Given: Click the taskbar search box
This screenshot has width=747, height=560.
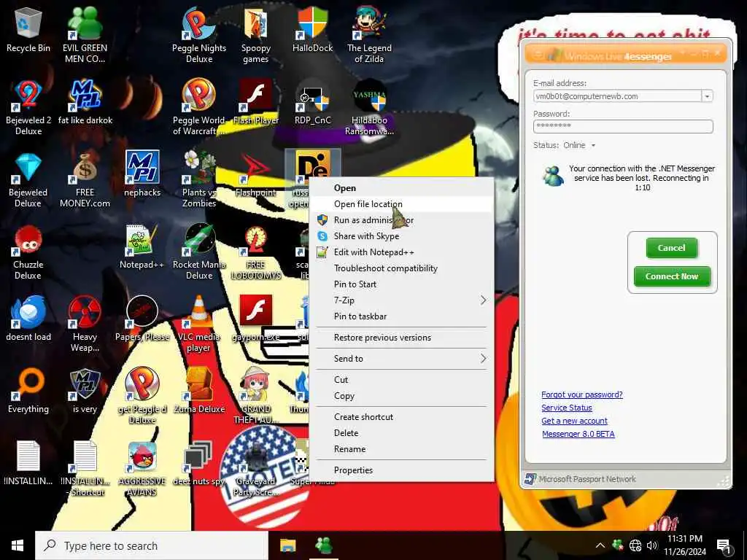Looking at the screenshot, I should pos(152,545).
